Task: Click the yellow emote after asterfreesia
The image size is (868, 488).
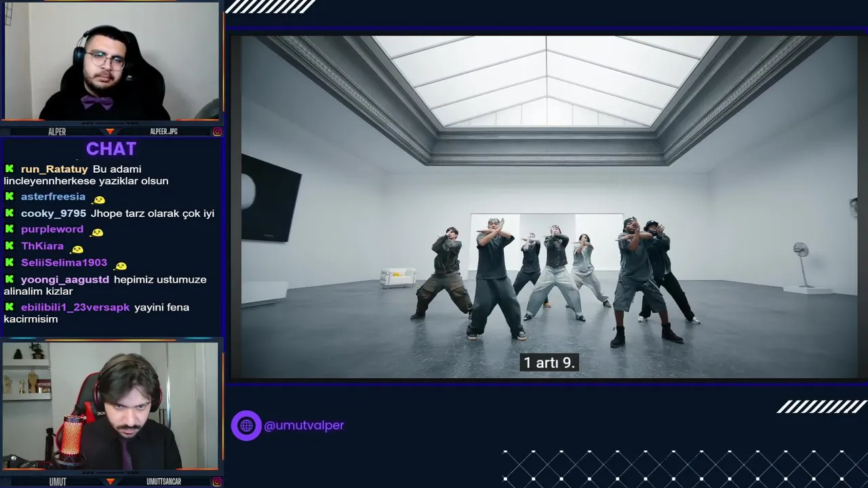Action: (99, 200)
